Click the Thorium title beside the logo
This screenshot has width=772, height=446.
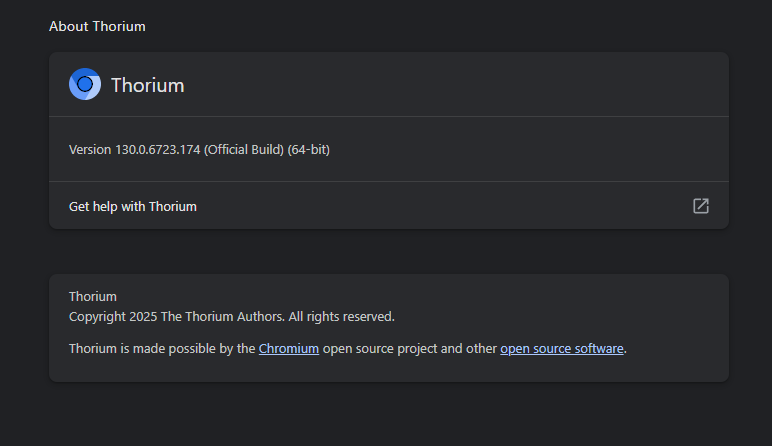147,85
